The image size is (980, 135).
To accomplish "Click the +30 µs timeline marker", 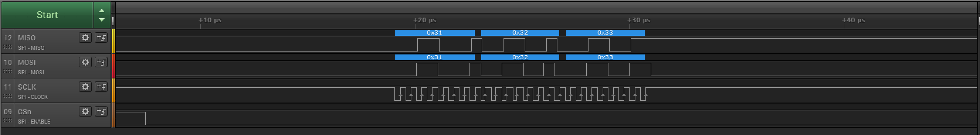I will [x=638, y=20].
